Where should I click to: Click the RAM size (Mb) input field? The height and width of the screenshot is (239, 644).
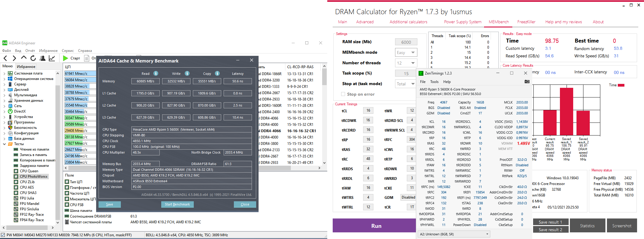tap(406, 42)
